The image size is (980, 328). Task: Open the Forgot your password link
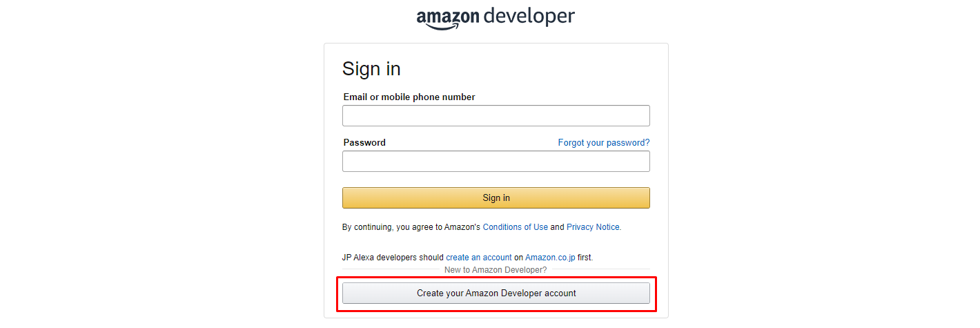[x=603, y=143]
